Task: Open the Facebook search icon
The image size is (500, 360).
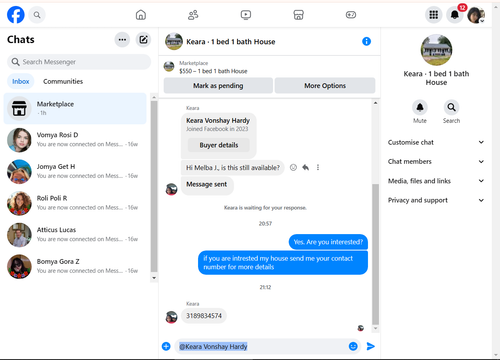Action: [x=37, y=15]
